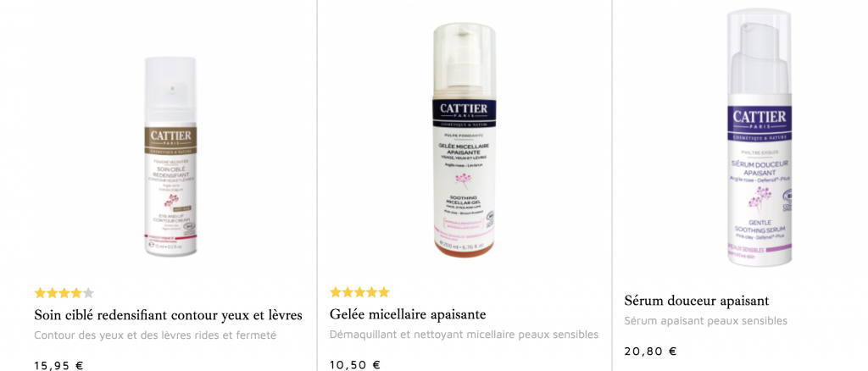Click the 15,95 € price
868x371 pixels.
tap(58, 365)
